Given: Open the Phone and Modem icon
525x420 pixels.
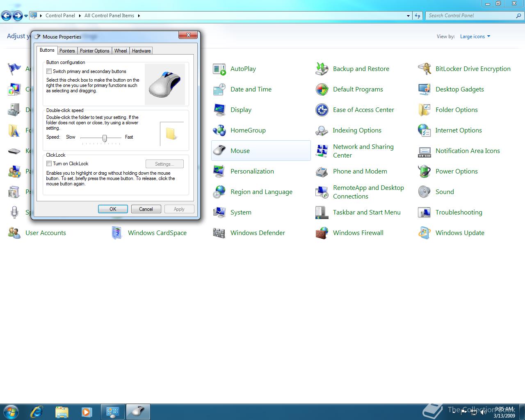Looking at the screenshot, I should [322, 171].
